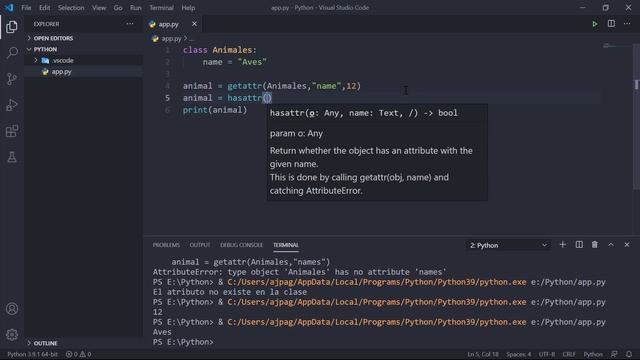Click the Explorer panel header title
Image resolution: width=640 pixels, height=360 pixels.
click(x=46, y=24)
